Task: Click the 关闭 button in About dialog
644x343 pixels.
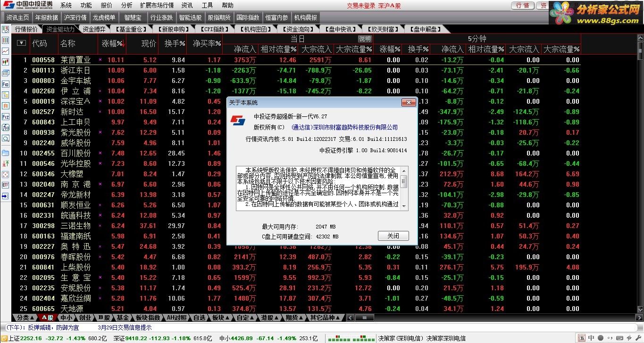Action: pyautogui.click(x=393, y=236)
